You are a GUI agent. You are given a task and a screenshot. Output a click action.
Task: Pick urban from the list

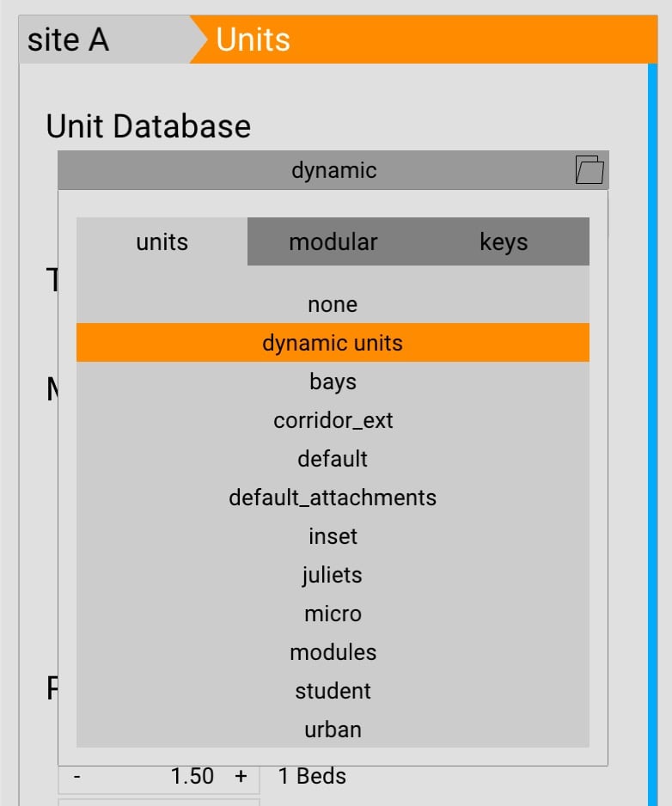(x=333, y=730)
